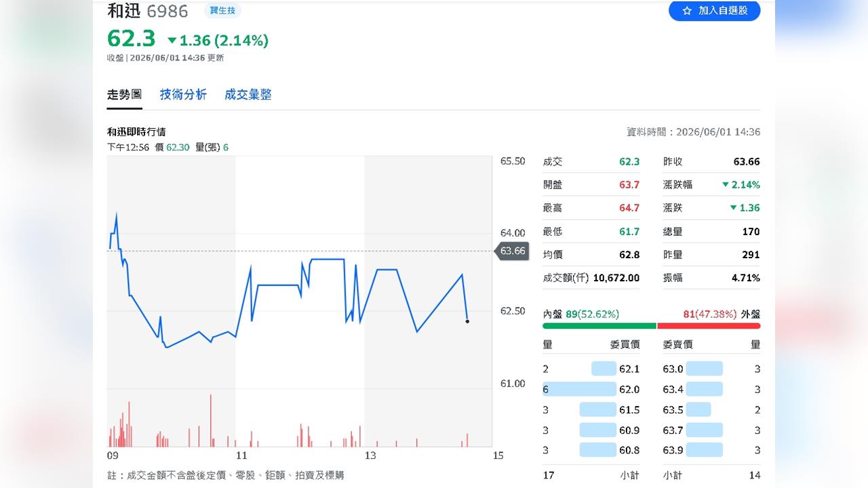
Task: Select the 63.5 ask price row
Action: point(711,409)
